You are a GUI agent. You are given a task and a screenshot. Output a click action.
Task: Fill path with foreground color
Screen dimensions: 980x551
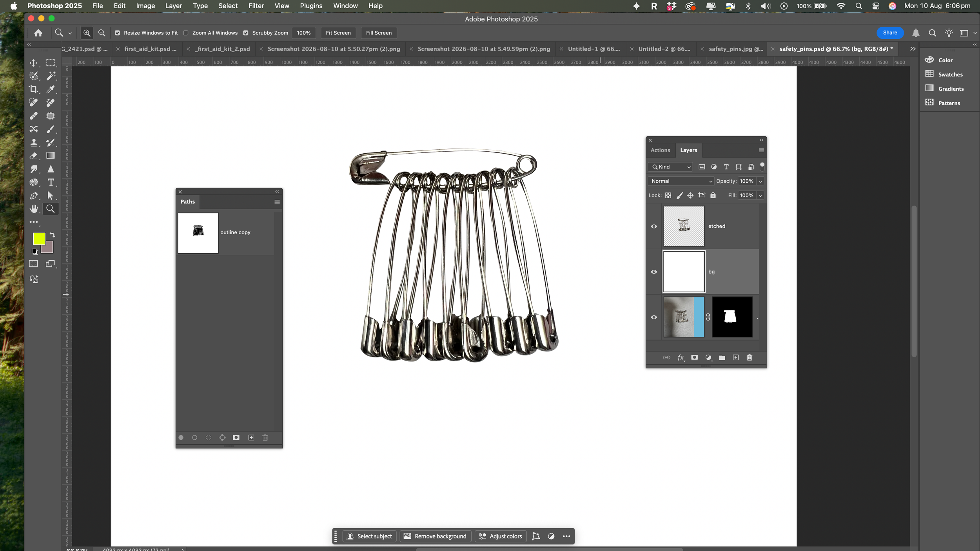(181, 438)
